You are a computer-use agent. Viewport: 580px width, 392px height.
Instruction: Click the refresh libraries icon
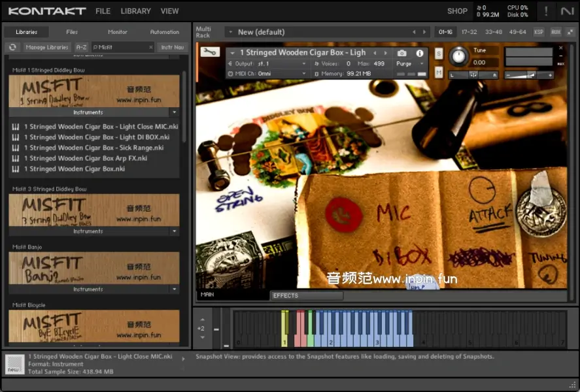[12, 47]
